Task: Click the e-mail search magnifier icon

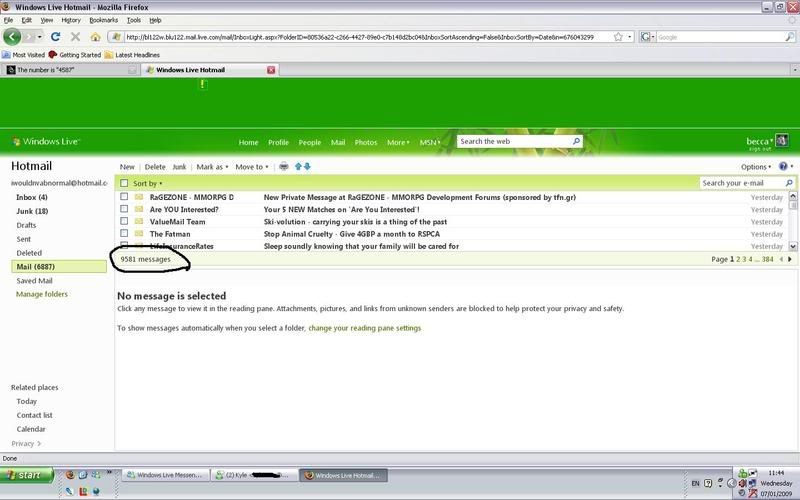Action: tap(791, 184)
